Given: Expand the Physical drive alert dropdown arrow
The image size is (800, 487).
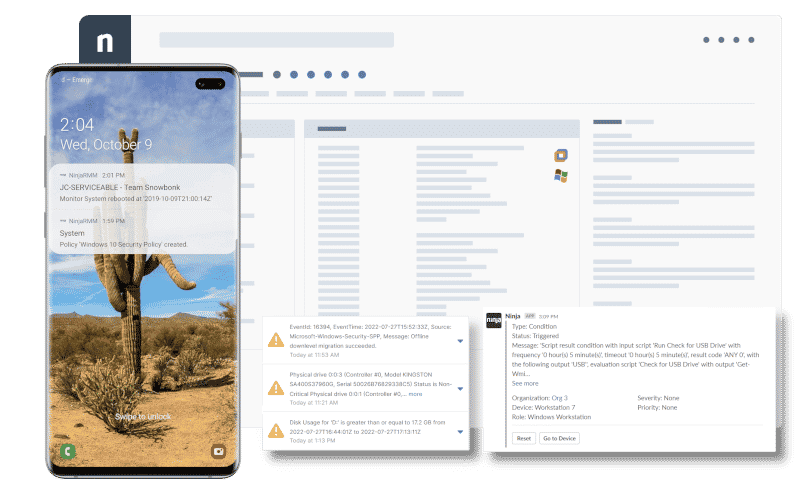Looking at the screenshot, I should [460, 387].
